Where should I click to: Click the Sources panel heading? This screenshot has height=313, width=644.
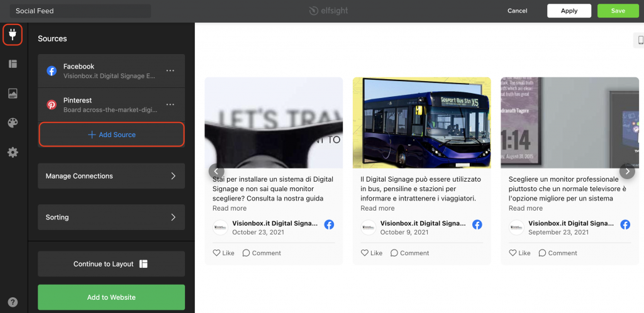pos(52,38)
